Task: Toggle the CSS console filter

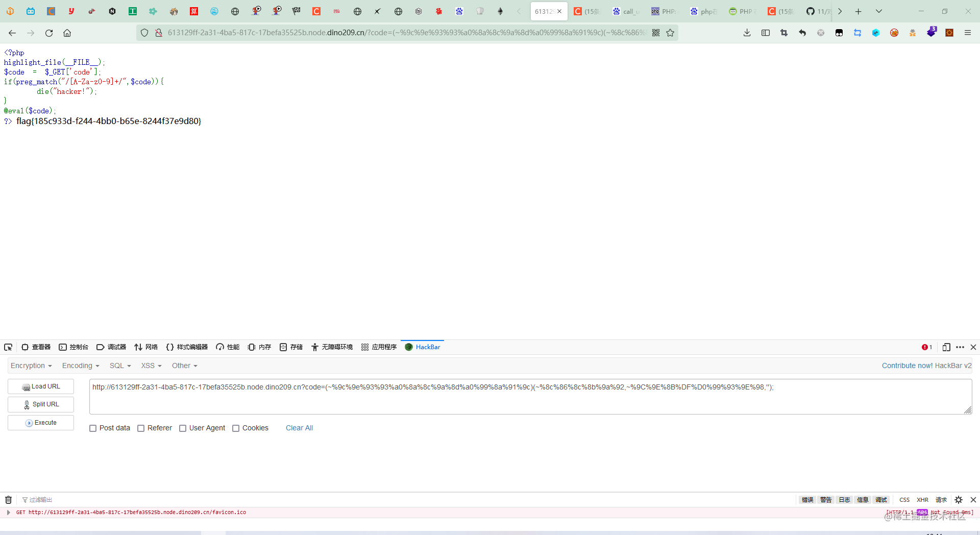Action: point(904,500)
